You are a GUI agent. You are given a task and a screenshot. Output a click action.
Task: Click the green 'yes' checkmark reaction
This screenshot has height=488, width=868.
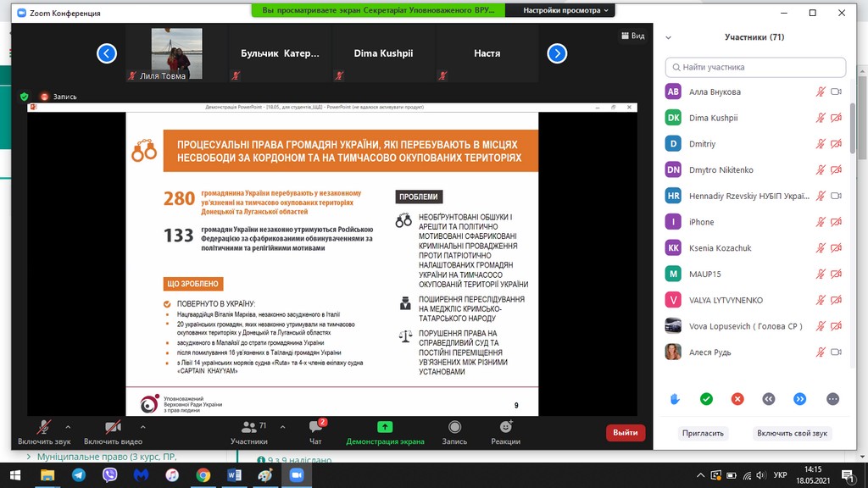pyautogui.click(x=706, y=399)
